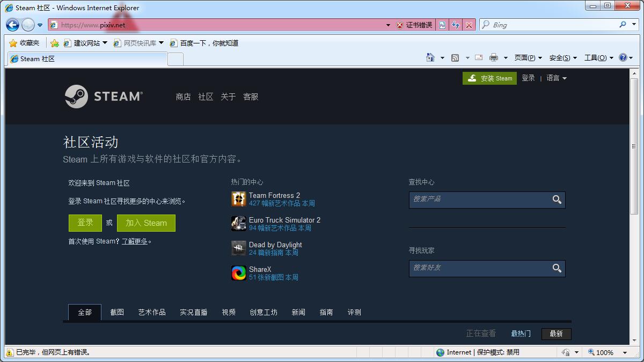Open the Dead by Daylight hub link
This screenshot has width=644, height=362.
click(275, 245)
